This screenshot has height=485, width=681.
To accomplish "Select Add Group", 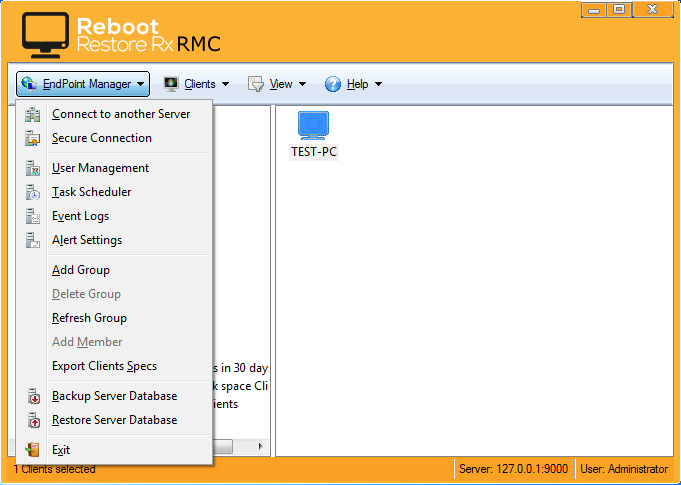I will click(114, 270).
